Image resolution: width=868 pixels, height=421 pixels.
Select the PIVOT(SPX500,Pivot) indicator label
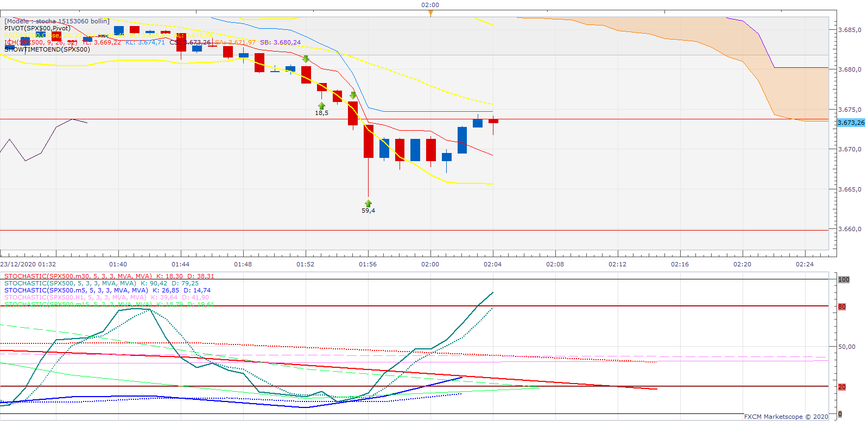coord(37,28)
